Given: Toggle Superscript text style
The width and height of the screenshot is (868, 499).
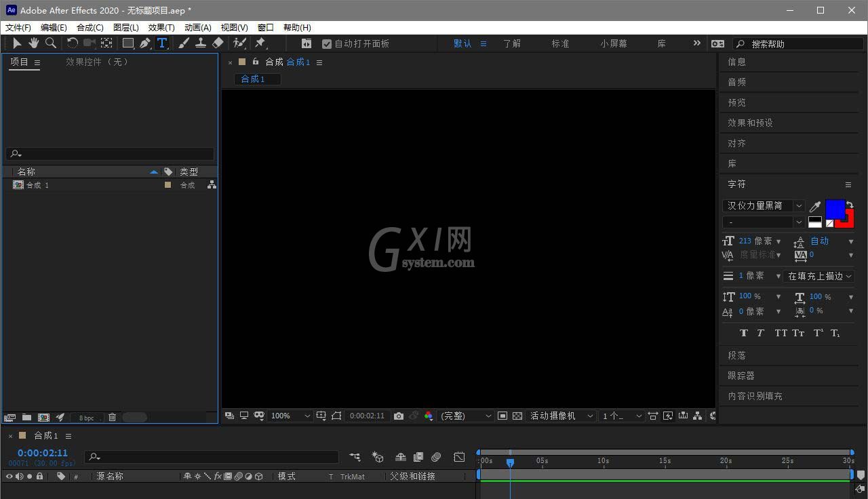Looking at the screenshot, I should [818, 333].
